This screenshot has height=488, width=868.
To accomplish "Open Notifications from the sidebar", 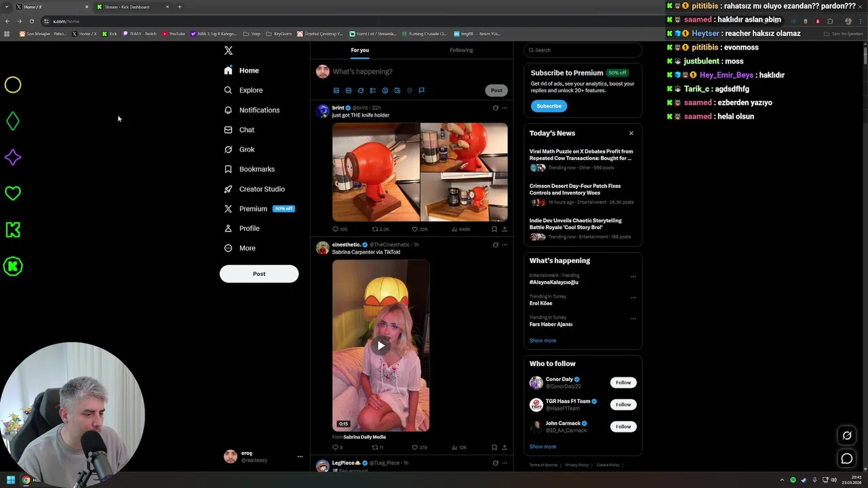I will tap(252, 110).
